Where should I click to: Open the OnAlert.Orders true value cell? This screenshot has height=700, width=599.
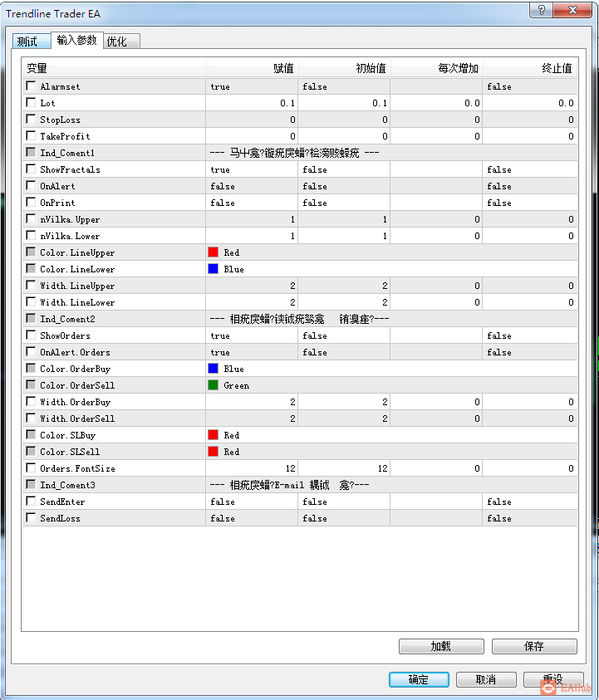tap(252, 352)
